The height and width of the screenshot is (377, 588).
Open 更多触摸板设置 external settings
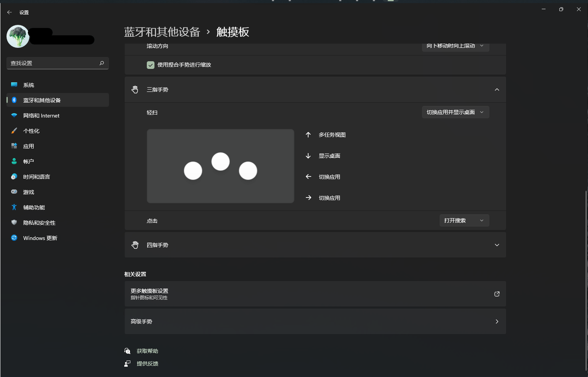315,294
